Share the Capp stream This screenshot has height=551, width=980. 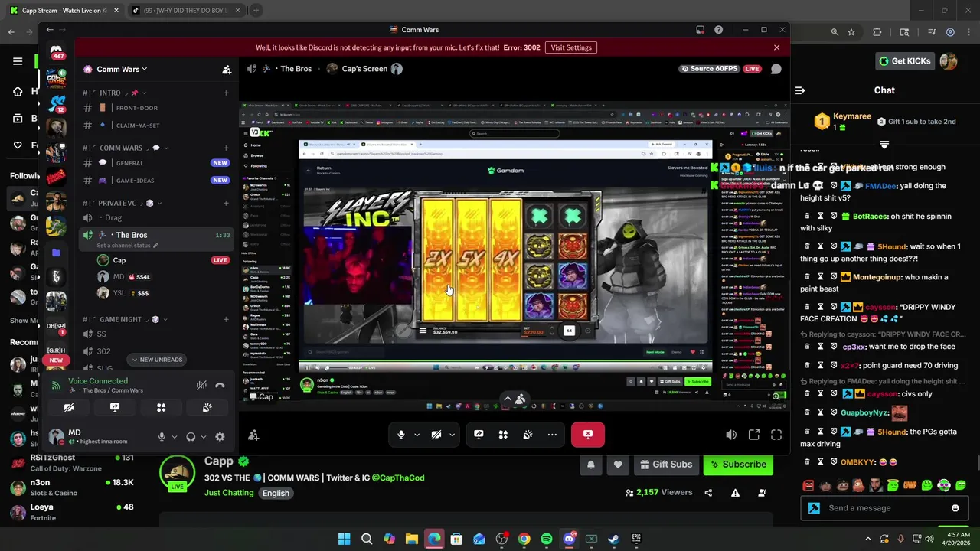click(x=708, y=493)
